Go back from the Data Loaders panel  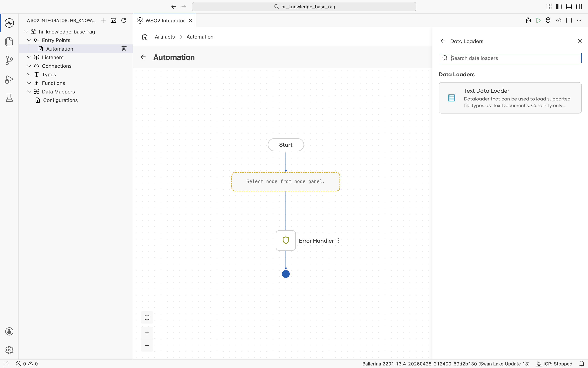pos(443,41)
